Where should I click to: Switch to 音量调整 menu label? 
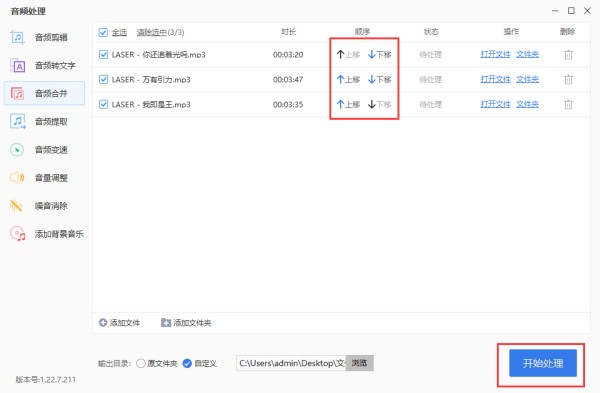[51, 178]
